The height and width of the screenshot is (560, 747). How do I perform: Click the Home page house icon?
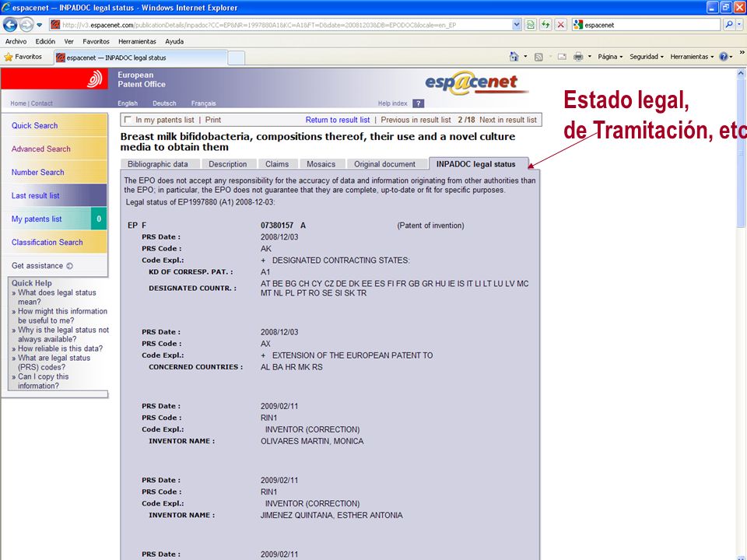pyautogui.click(x=514, y=57)
